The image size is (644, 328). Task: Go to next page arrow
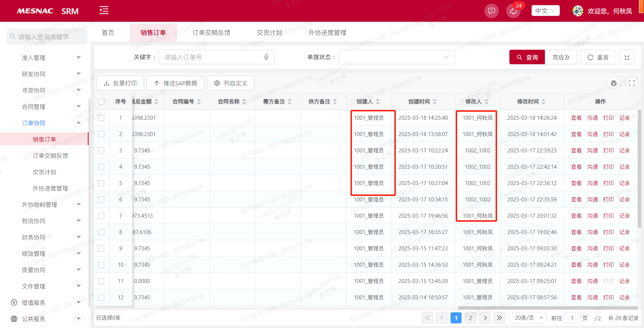[485, 318]
